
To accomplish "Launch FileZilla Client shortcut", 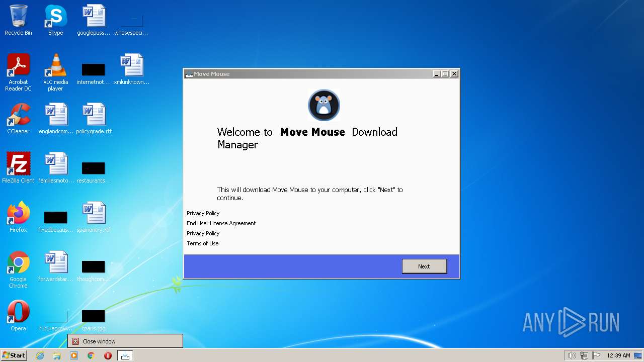I will coord(18,168).
